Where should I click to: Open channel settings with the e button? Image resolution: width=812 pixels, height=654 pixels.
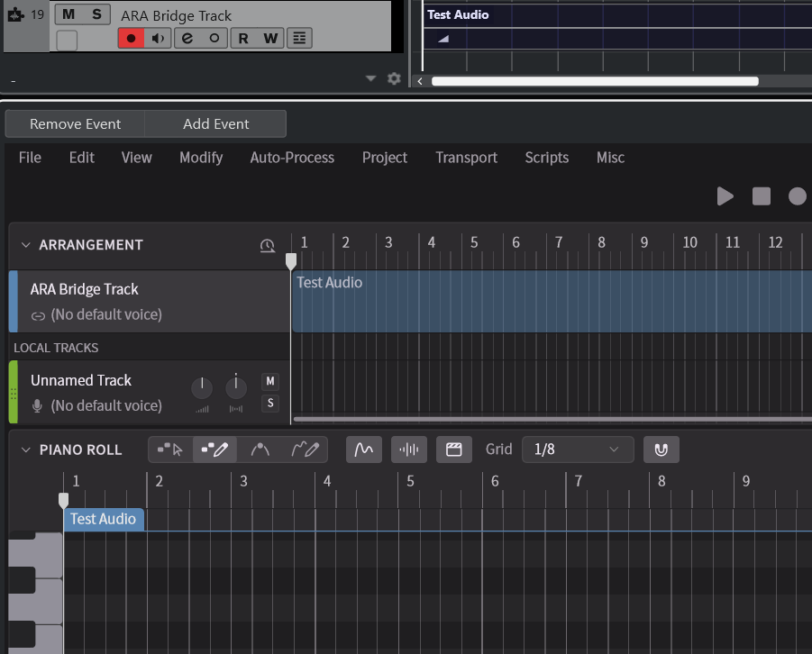(187, 39)
